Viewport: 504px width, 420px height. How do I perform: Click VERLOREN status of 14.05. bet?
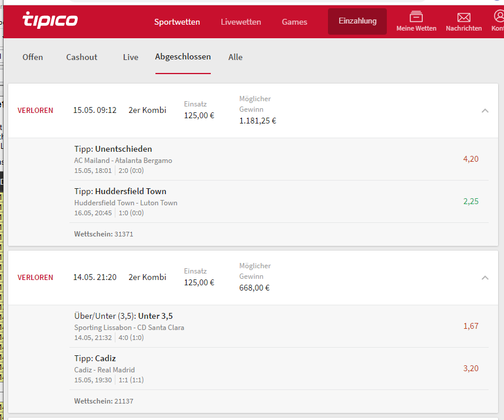click(35, 278)
